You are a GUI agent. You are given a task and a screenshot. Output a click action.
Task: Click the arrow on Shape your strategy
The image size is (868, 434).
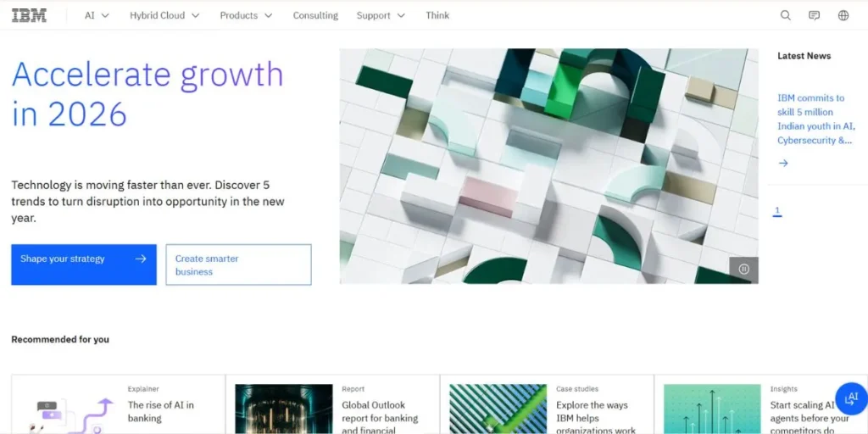pyautogui.click(x=141, y=259)
